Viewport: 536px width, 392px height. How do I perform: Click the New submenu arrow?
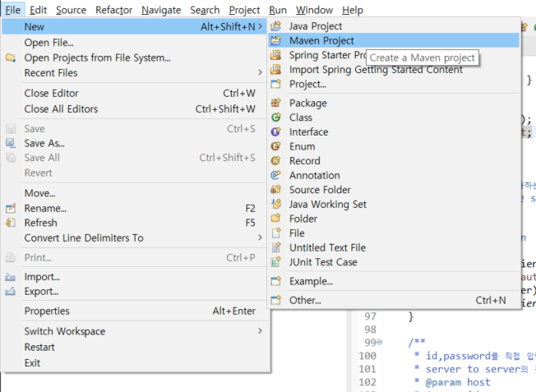click(260, 26)
